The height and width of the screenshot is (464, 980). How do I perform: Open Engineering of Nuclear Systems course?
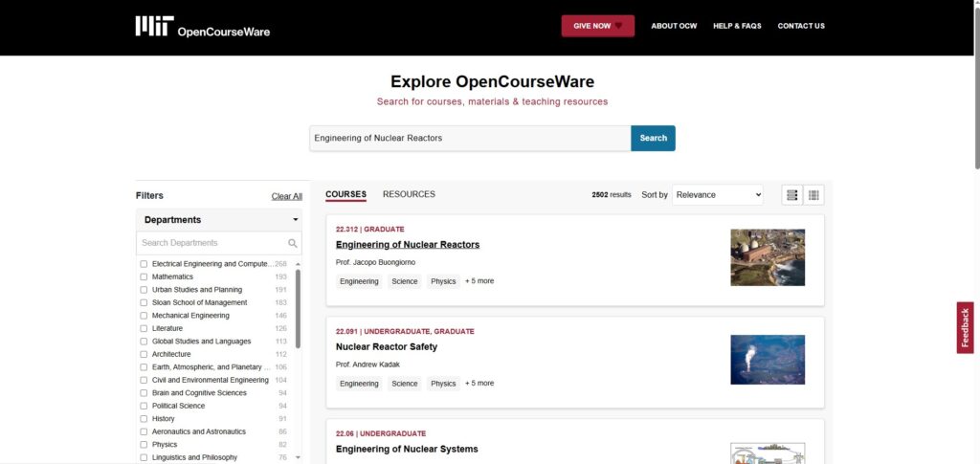(407, 449)
